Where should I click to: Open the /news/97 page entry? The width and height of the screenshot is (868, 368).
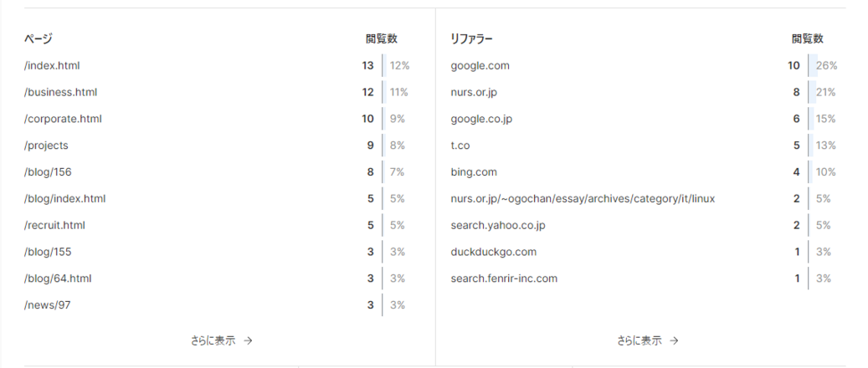pos(48,305)
